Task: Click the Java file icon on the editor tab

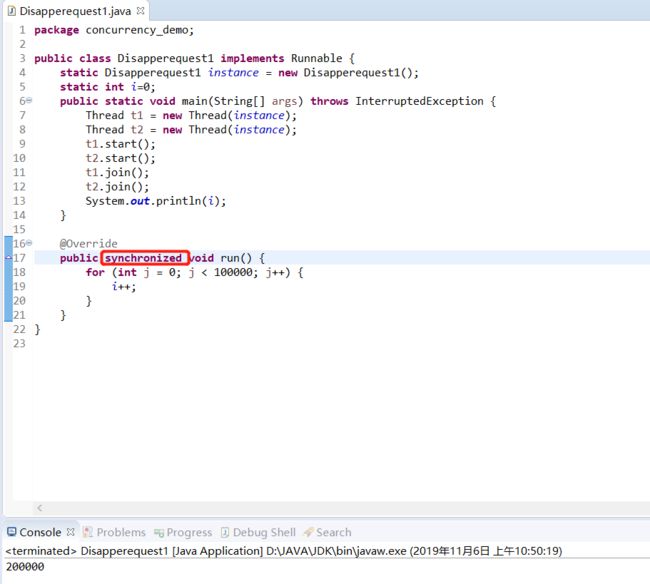Action: tap(12, 11)
